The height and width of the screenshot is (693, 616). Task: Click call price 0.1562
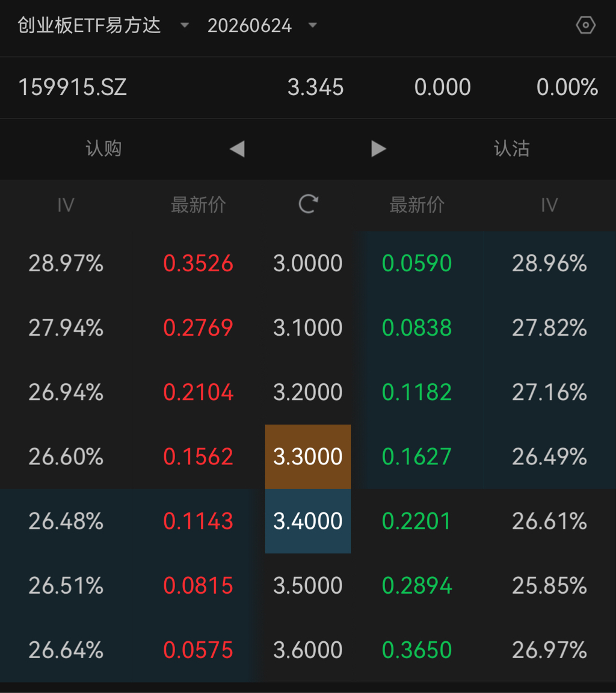click(x=198, y=457)
